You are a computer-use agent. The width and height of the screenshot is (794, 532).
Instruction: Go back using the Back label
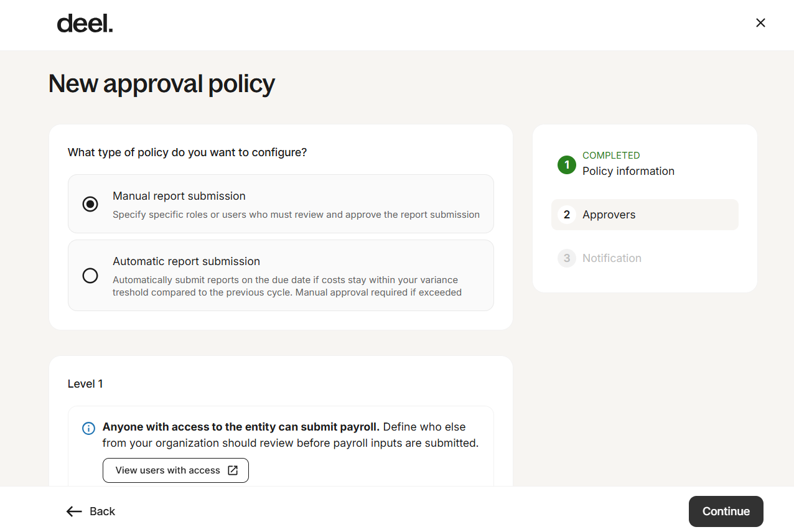(x=103, y=511)
